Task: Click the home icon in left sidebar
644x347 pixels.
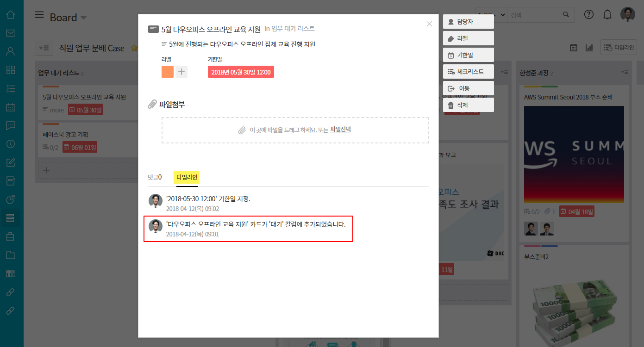Action: pyautogui.click(x=11, y=15)
